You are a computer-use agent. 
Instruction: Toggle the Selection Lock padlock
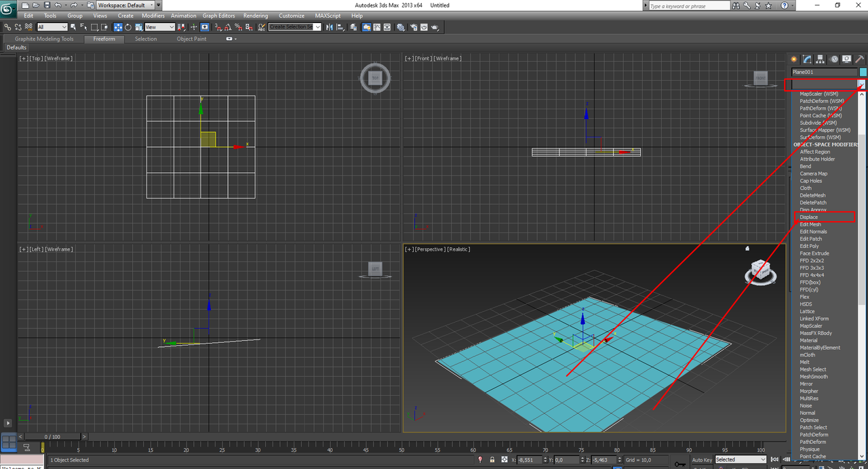pyautogui.click(x=492, y=460)
